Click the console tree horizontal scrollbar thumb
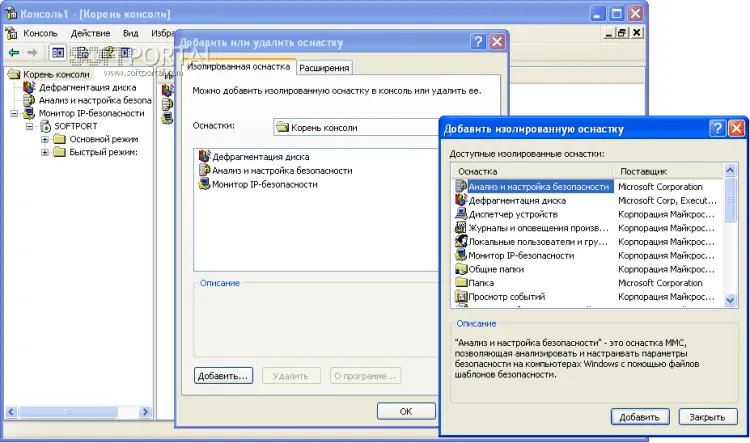Image resolution: width=750 pixels, height=443 pixels. (68, 411)
